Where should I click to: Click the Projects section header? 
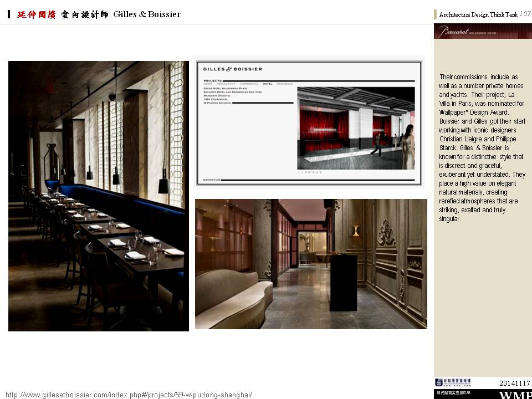[x=213, y=80]
